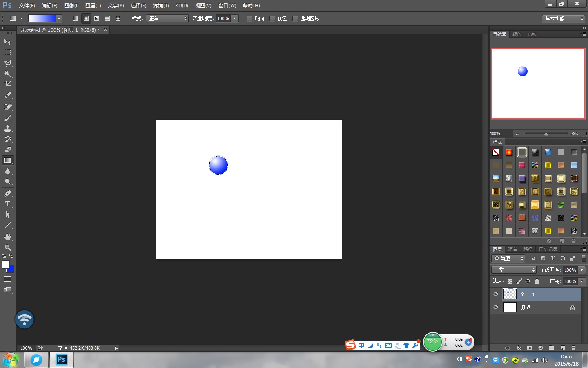
Task: Select the Crop tool
Action: coord(8,85)
